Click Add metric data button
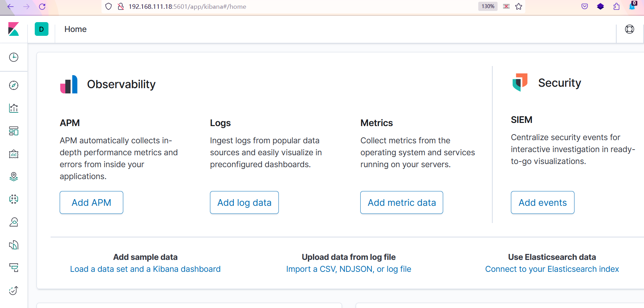This screenshot has height=308, width=644. pyautogui.click(x=402, y=202)
